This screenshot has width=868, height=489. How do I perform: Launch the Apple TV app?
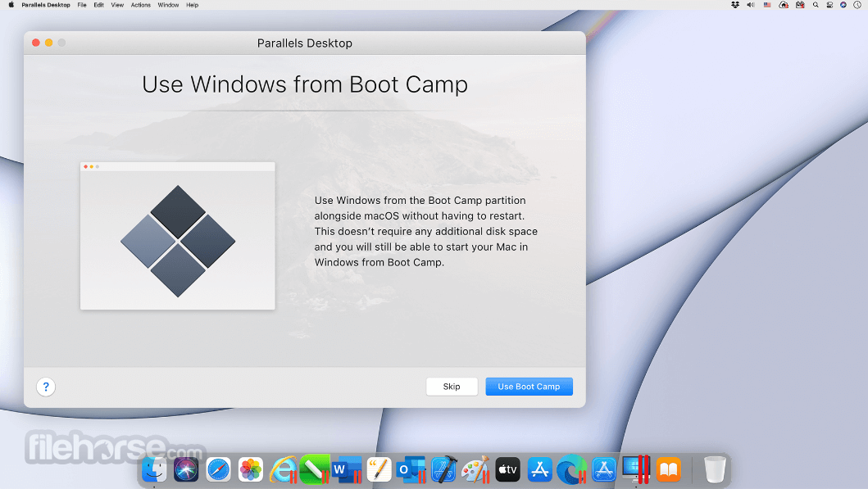coord(507,469)
